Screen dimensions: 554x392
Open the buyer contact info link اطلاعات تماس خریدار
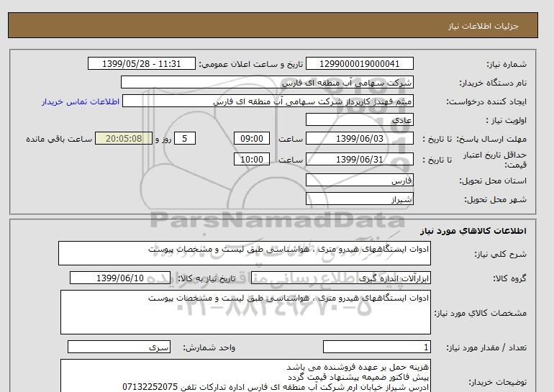81,101
